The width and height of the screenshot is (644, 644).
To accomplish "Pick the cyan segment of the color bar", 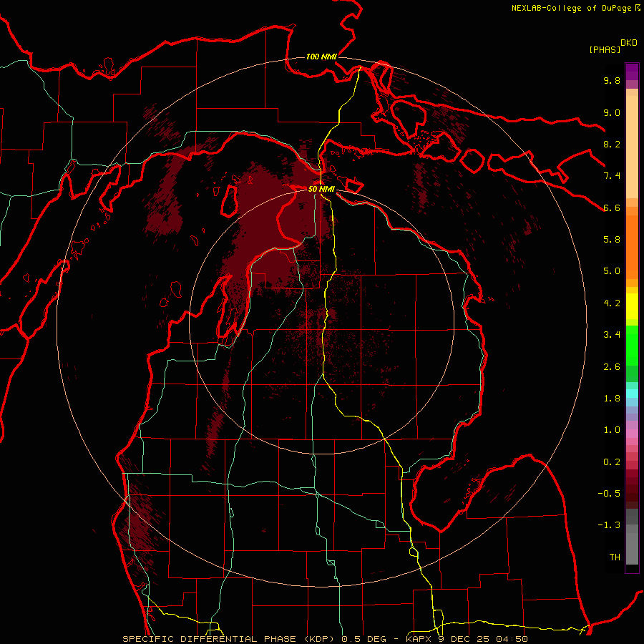I will pos(632,394).
